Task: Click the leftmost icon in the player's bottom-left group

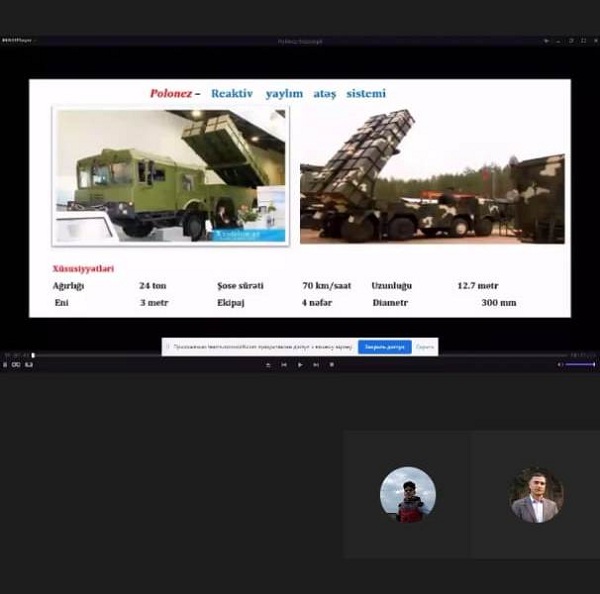Action: 5,365
